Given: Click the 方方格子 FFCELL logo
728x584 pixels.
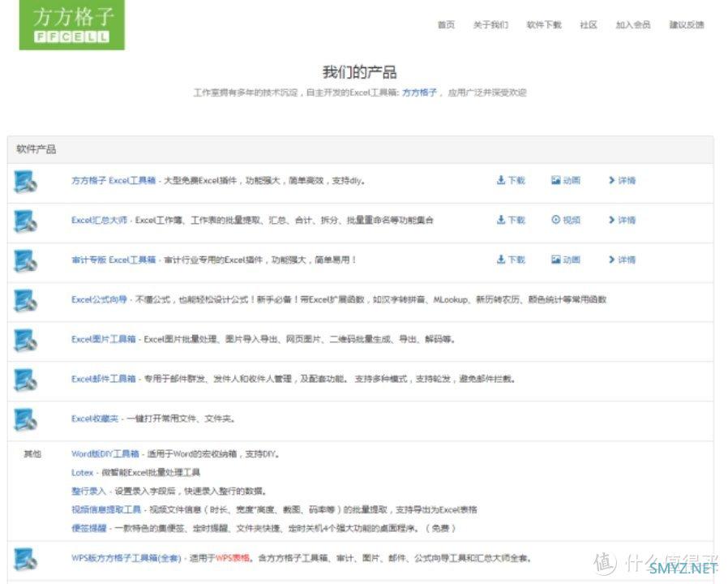Looking at the screenshot, I should tap(72, 24).
